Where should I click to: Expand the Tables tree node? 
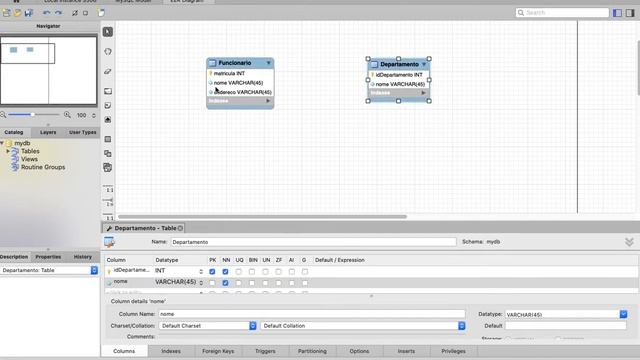[8, 151]
